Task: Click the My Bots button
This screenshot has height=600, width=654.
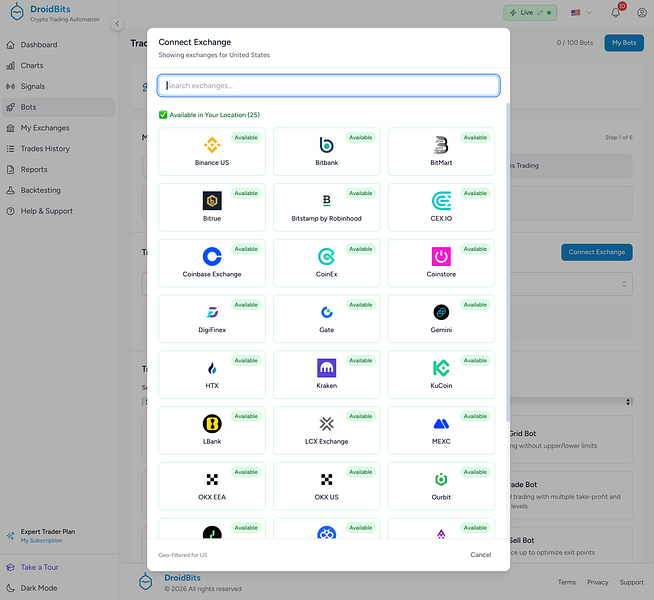Action: point(624,43)
